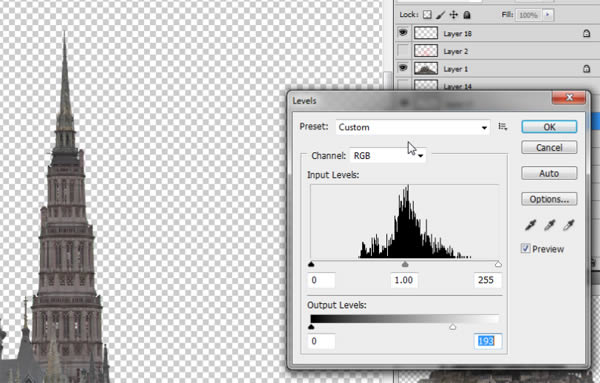
Task: Click the lock image pixels brush icon
Action: (x=440, y=15)
